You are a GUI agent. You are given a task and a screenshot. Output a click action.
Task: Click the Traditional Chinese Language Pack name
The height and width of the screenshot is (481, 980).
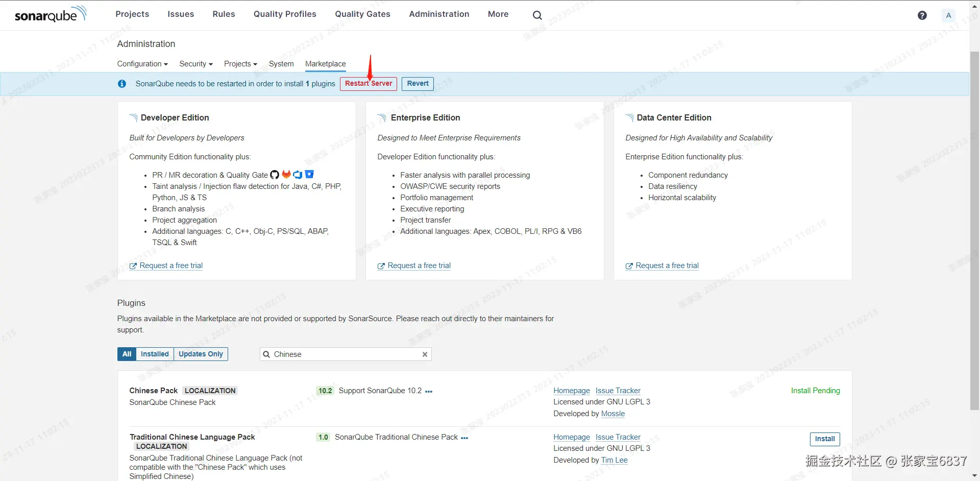pyautogui.click(x=192, y=438)
